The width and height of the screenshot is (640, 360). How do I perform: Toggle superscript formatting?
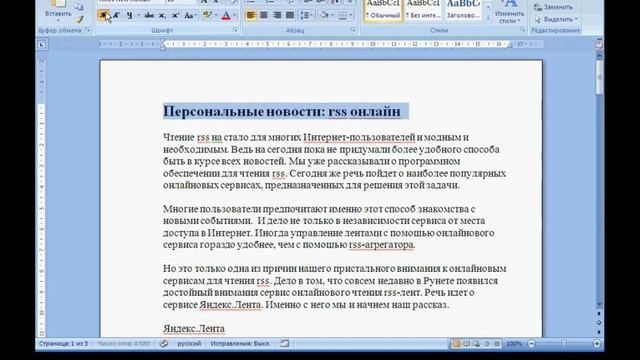[x=175, y=16]
